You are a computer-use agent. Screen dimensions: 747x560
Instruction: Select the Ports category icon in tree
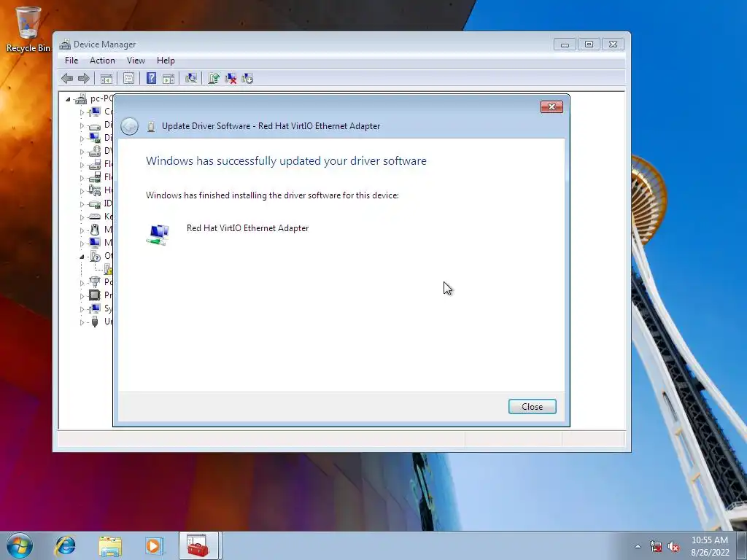pos(95,282)
